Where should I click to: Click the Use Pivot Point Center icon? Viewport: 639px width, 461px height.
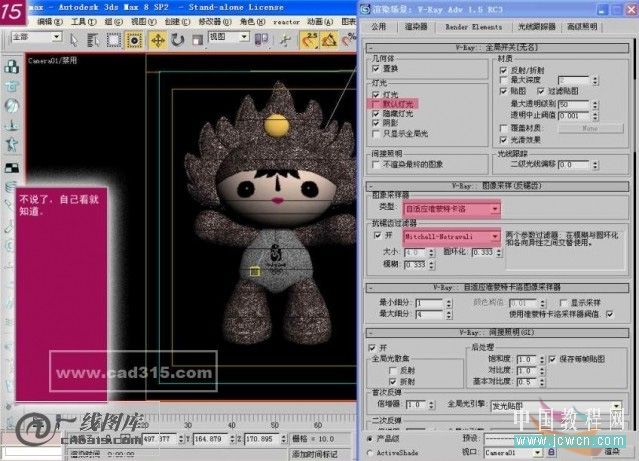(261, 40)
